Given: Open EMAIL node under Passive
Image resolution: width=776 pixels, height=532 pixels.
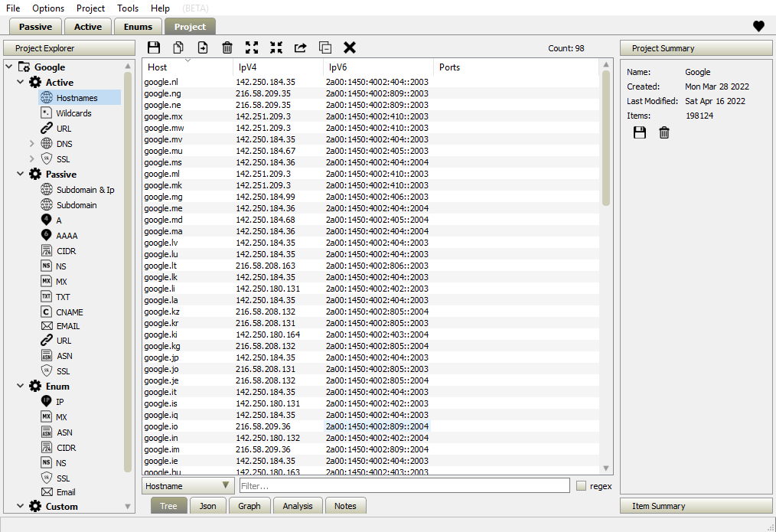Looking at the screenshot, I should [x=68, y=326].
